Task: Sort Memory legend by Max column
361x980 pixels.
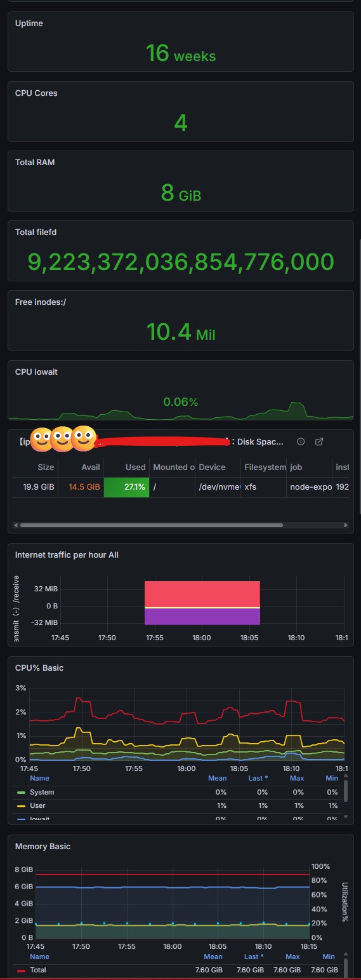Action: point(292,957)
